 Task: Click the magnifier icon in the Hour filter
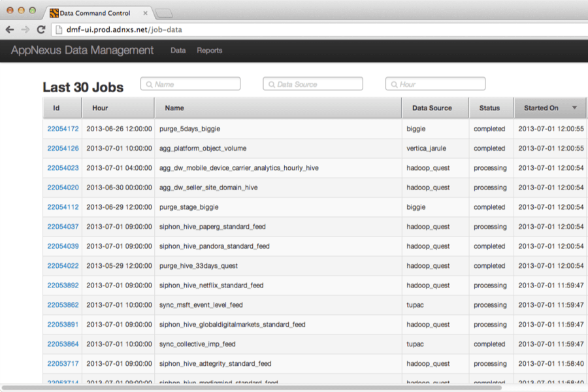click(x=393, y=84)
